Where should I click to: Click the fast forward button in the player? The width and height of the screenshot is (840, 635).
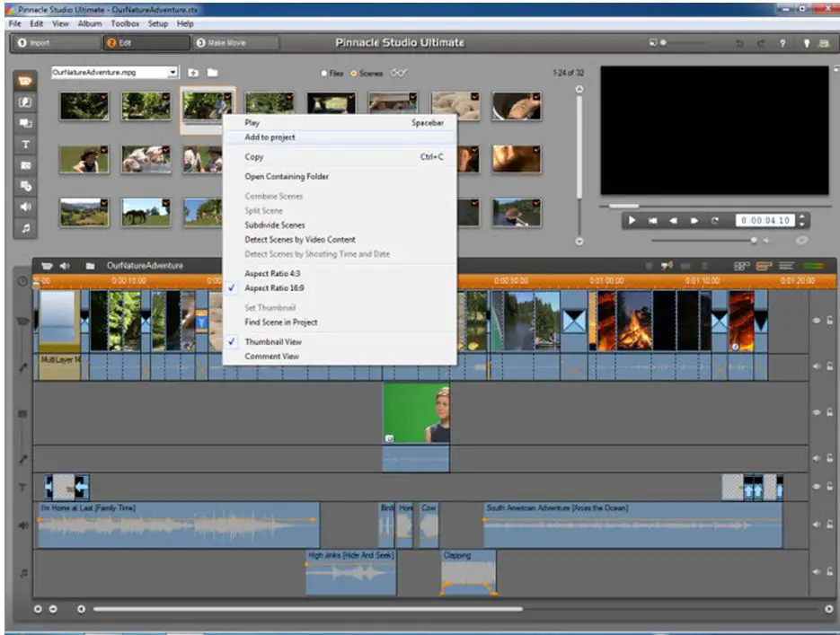[x=694, y=221]
